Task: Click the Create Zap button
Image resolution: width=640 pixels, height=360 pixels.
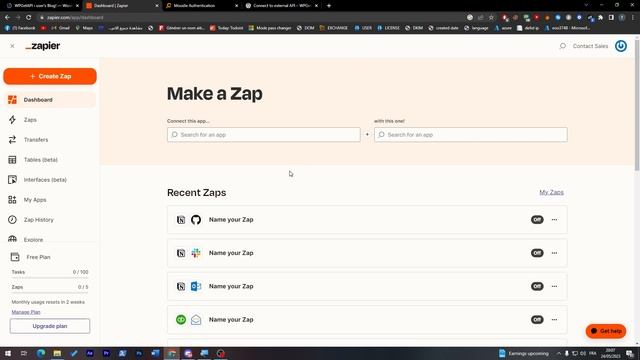Action: point(50,76)
